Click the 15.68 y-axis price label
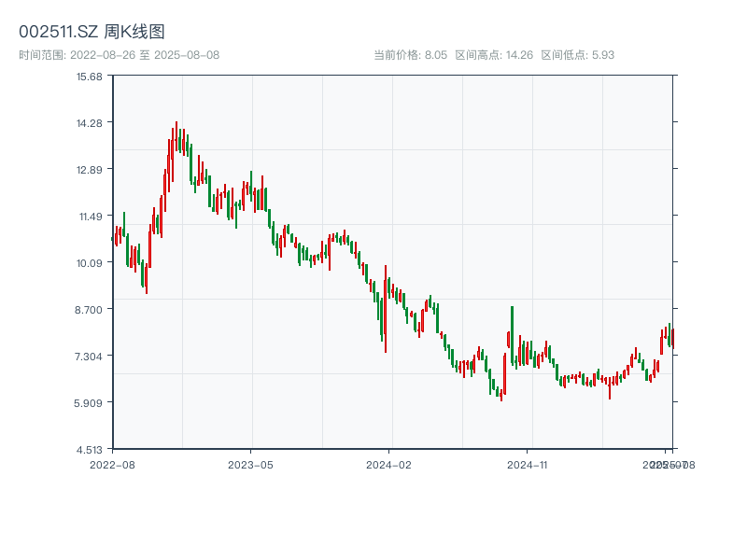The image size is (747, 560). (91, 77)
